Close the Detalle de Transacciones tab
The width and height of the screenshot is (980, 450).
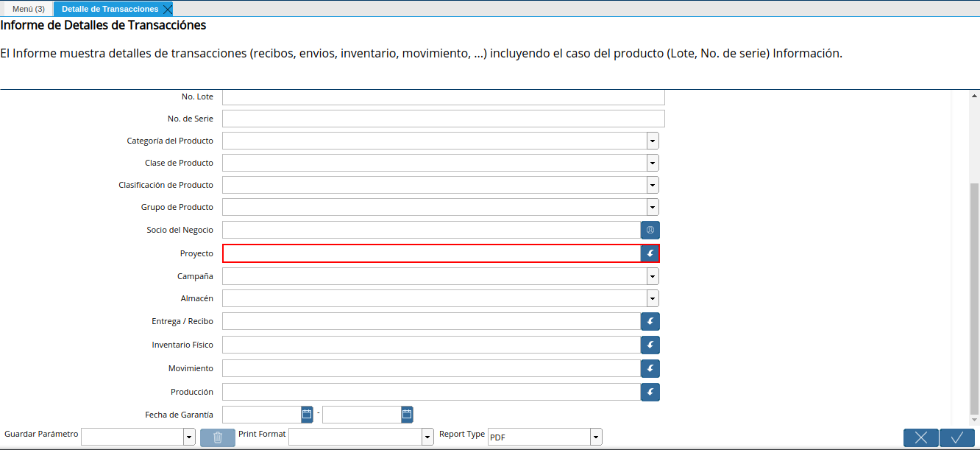click(x=168, y=9)
